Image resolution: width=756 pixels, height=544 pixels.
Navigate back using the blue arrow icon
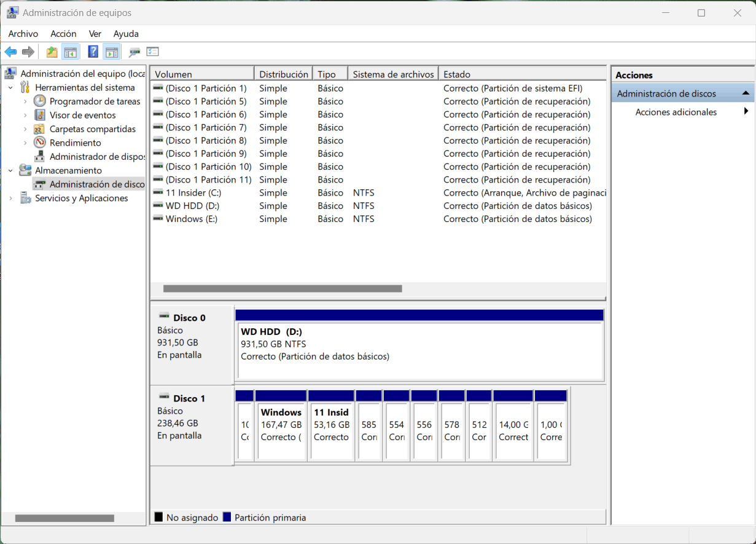[10, 52]
